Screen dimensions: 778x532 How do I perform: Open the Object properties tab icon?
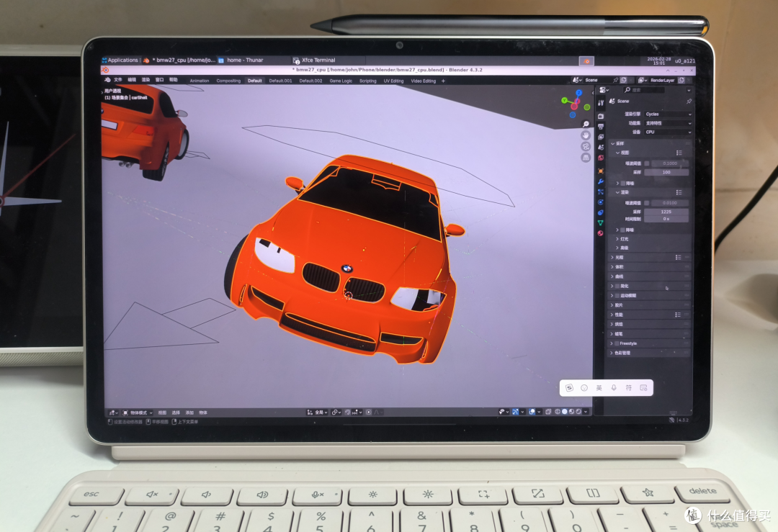click(x=601, y=171)
